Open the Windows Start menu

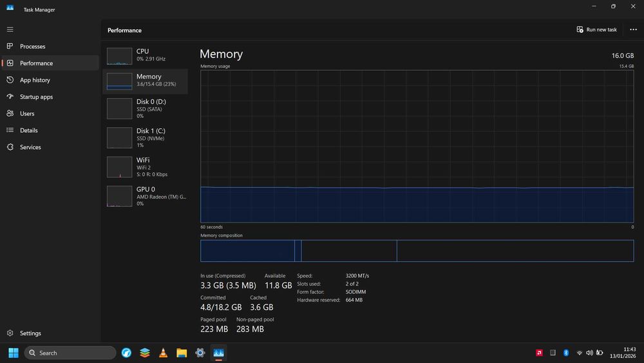pos(13,353)
